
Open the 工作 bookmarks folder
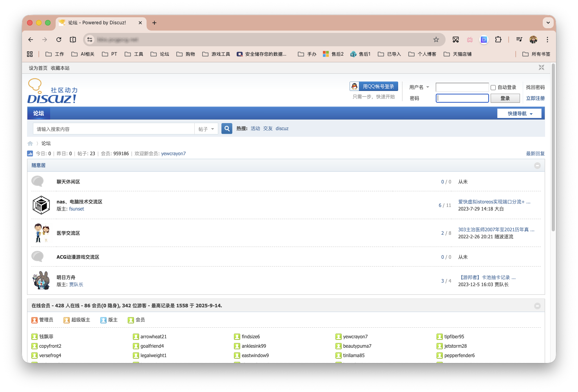pos(55,54)
